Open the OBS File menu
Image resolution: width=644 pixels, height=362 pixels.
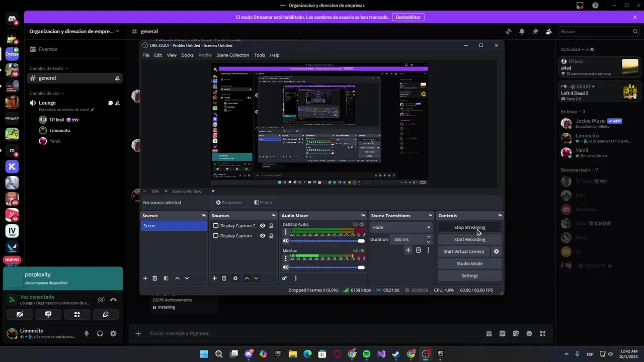point(146,55)
